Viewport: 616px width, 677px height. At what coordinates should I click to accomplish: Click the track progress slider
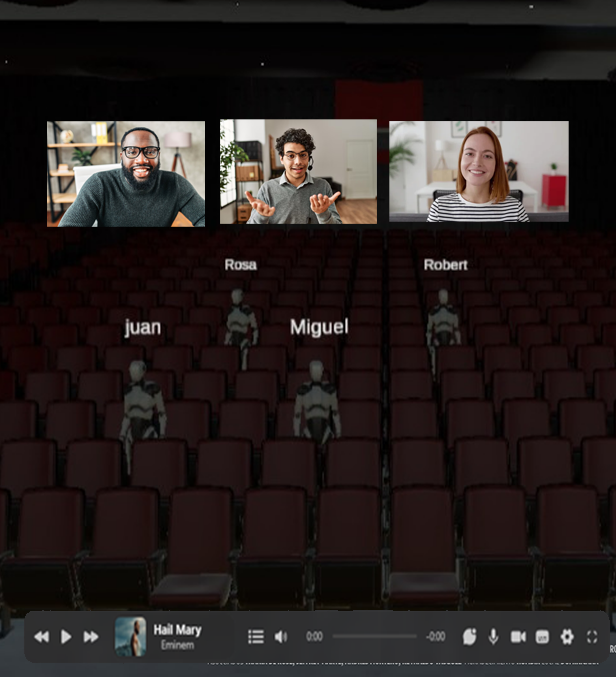[374, 636]
